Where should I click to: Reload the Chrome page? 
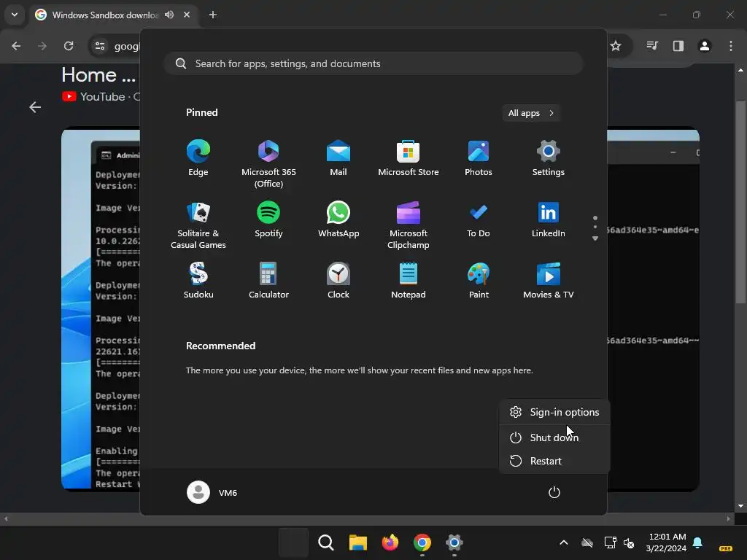(69, 46)
